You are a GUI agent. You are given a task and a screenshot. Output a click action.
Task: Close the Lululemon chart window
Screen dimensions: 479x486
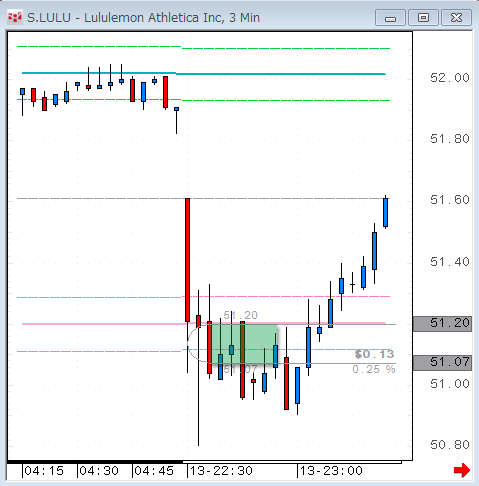tap(456, 18)
